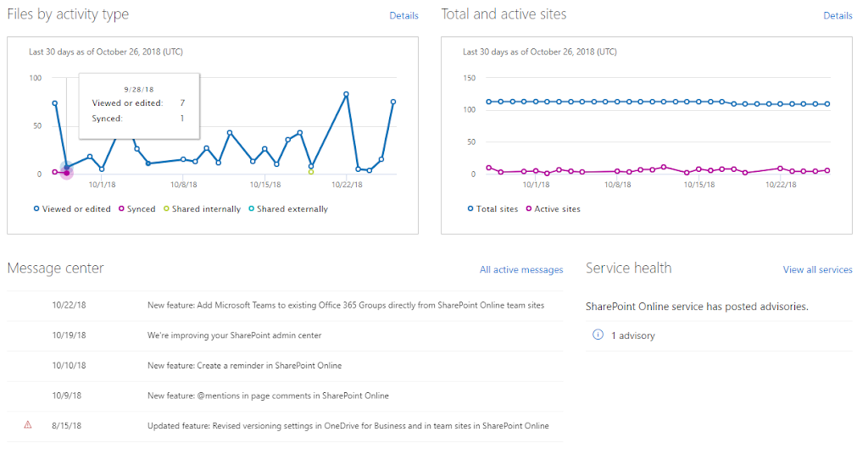Screen dimensions: 868x454
Task: Click the 10/22/18 date in Message center
Action: click(x=69, y=305)
